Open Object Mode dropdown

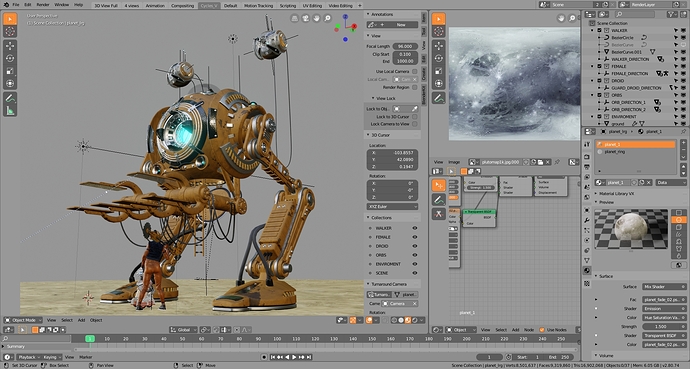pos(23,320)
